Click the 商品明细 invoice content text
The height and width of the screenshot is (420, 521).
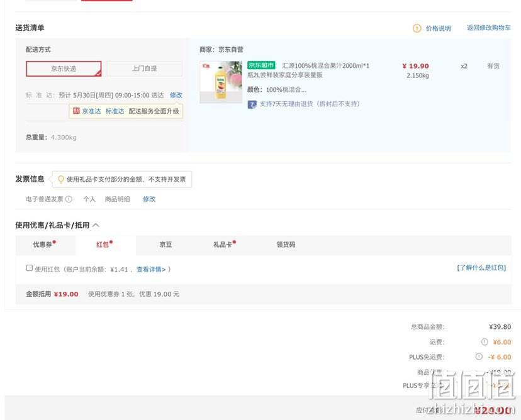pyautogui.click(x=117, y=199)
